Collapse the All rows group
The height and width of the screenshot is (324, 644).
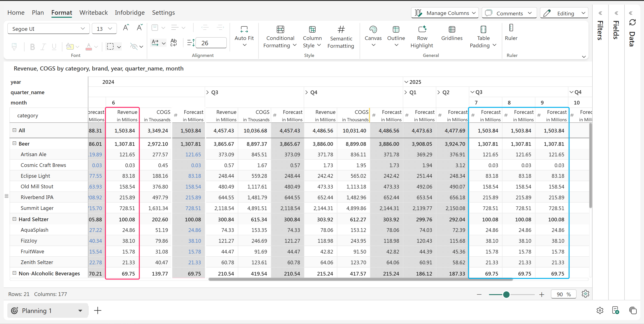point(14,130)
